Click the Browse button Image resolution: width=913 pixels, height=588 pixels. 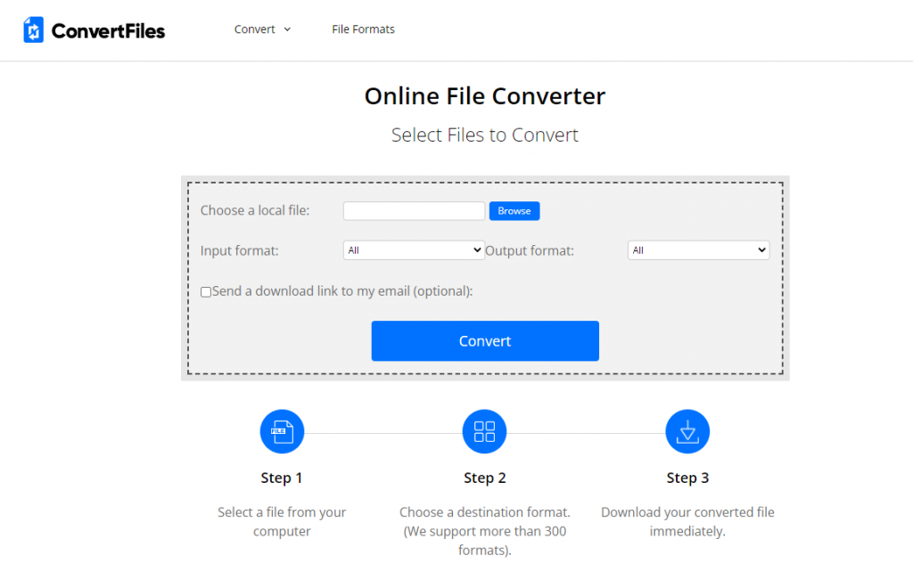[514, 210]
